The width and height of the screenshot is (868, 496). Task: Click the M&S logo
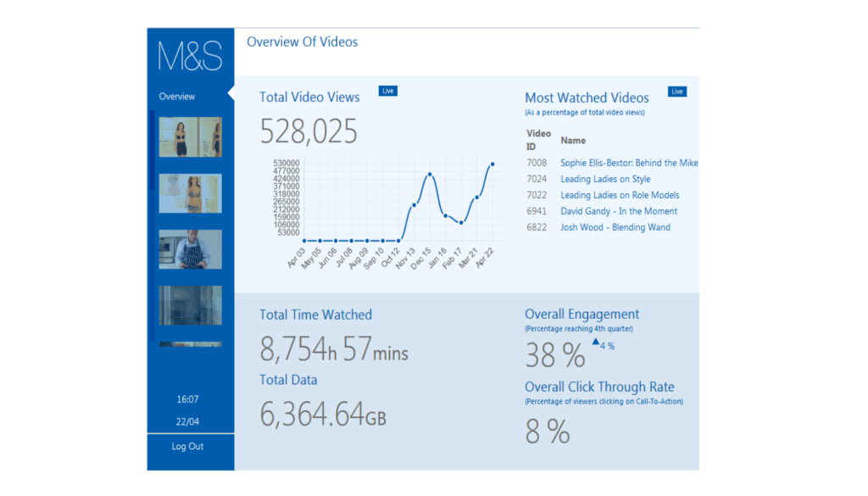point(190,56)
